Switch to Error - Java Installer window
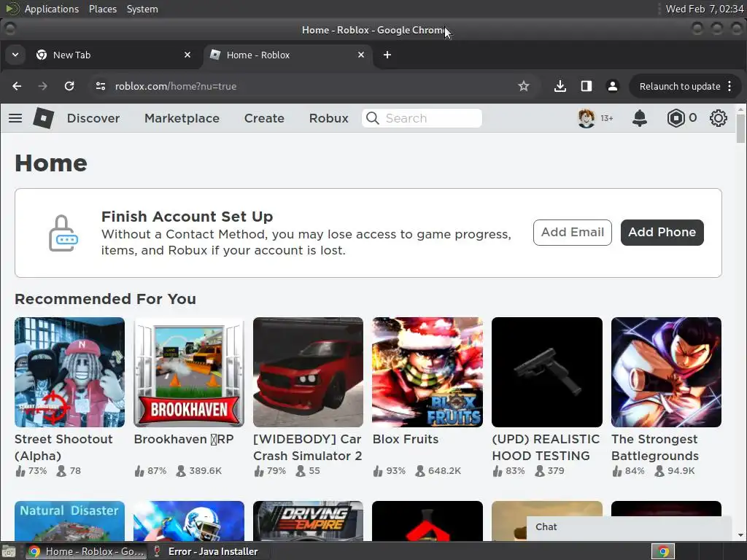Screen dimensions: 747x560 pyautogui.click(x=205, y=551)
